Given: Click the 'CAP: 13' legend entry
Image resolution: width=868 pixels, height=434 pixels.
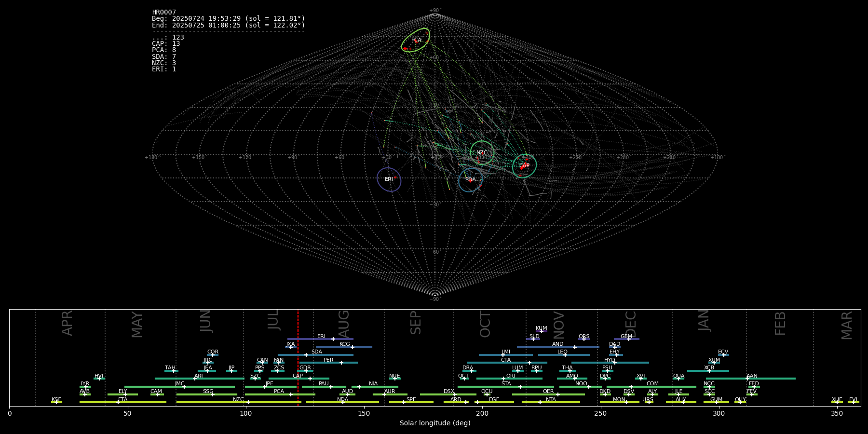Looking at the screenshot, I should [x=166, y=44].
